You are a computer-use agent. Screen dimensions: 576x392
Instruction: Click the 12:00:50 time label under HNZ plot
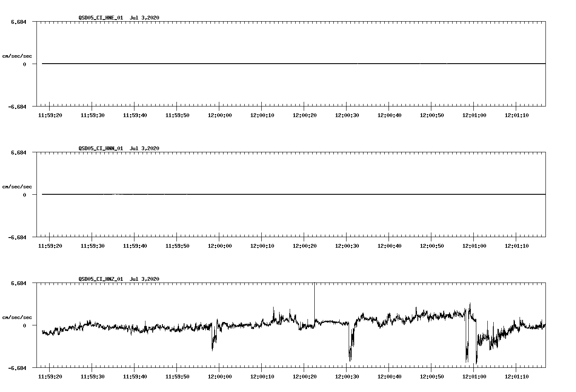point(432,376)
